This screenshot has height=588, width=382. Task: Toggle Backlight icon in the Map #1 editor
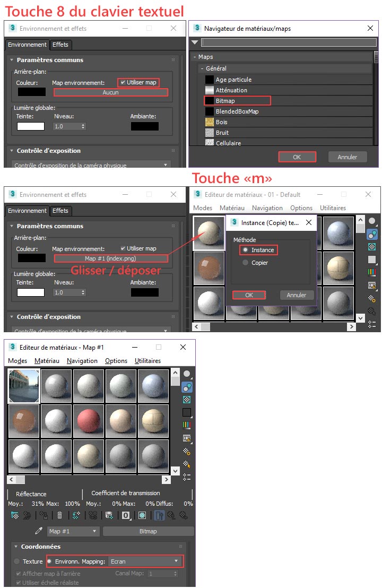187,387
